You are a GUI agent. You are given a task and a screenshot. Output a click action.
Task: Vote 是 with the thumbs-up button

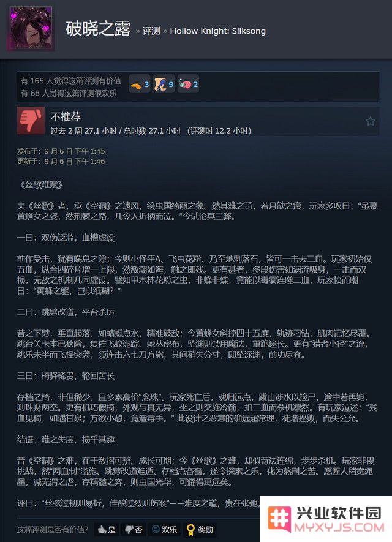pyautogui.click(x=107, y=529)
